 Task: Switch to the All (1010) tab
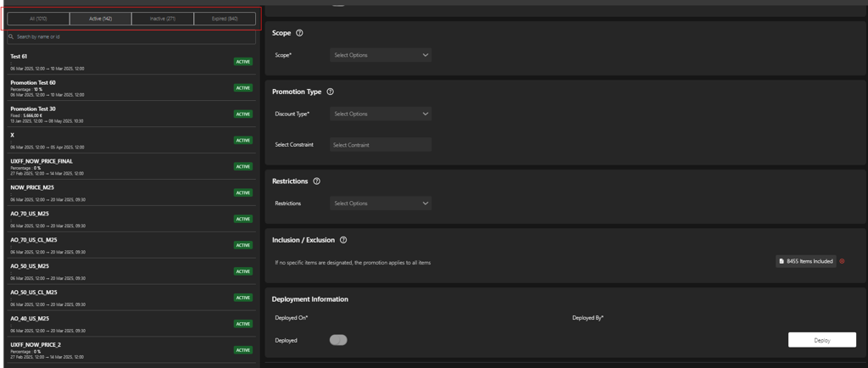38,19
